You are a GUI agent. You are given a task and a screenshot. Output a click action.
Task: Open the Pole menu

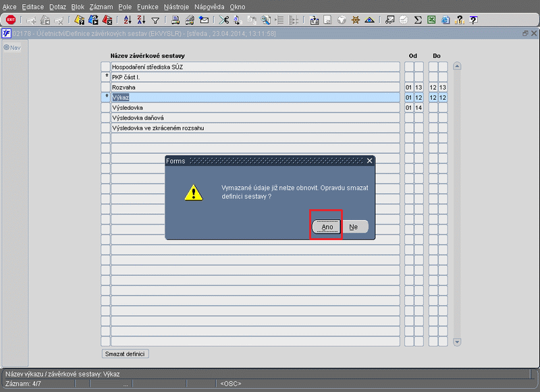tap(125, 7)
